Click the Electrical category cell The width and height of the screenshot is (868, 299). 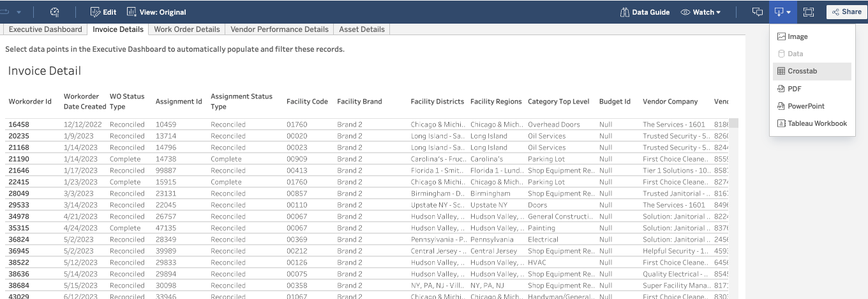click(x=543, y=240)
